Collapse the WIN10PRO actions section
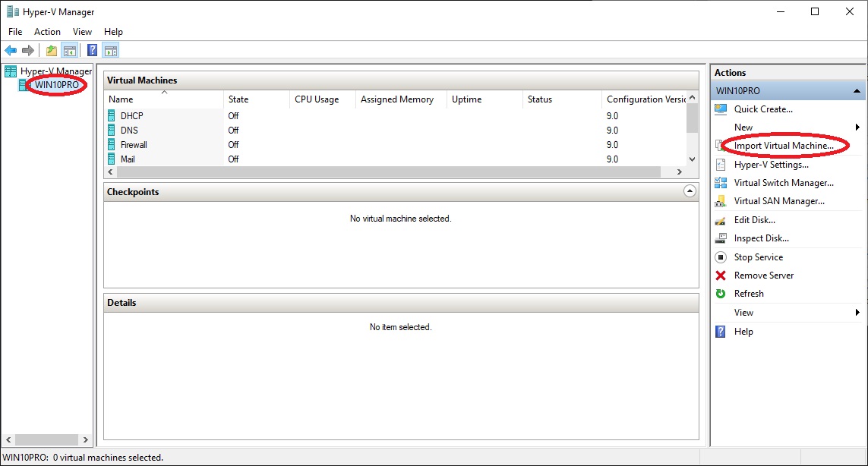The height and width of the screenshot is (466, 868). coord(857,91)
